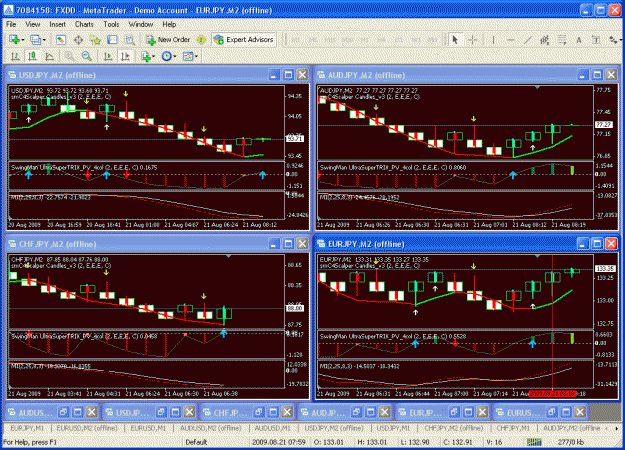Restore the minimized EURUS... chart window
This screenshot has height=450, width=625.
[552, 412]
